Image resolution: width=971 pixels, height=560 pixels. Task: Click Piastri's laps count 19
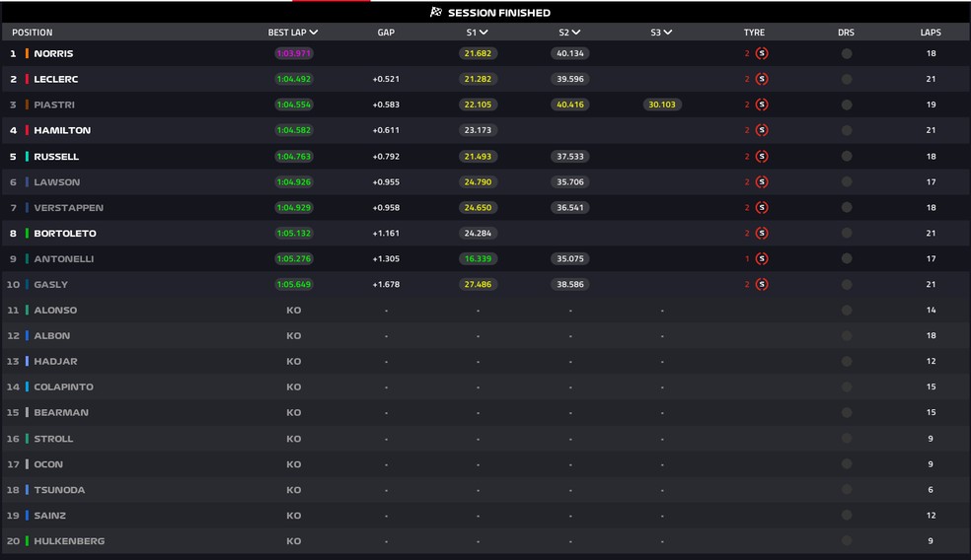point(931,105)
